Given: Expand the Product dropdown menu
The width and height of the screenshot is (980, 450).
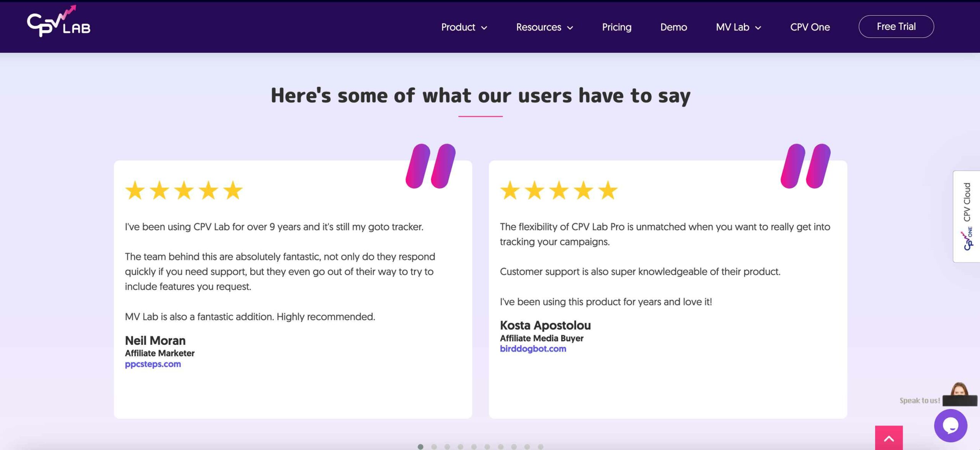Looking at the screenshot, I should click(464, 27).
